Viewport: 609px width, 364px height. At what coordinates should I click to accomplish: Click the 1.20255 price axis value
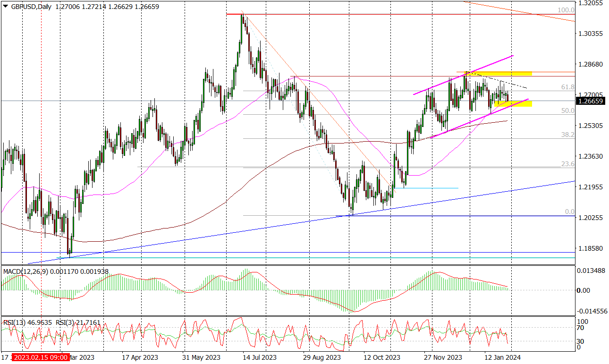point(590,218)
